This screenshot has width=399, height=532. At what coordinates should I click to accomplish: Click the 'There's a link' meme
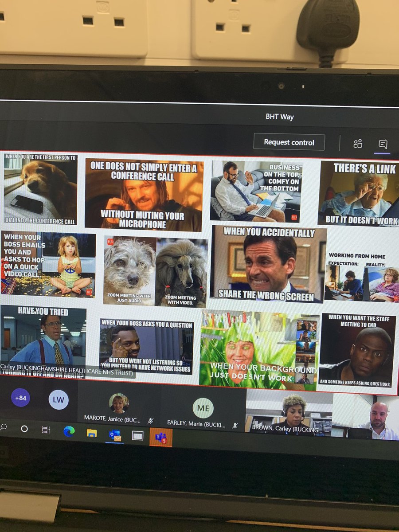tap(358, 193)
